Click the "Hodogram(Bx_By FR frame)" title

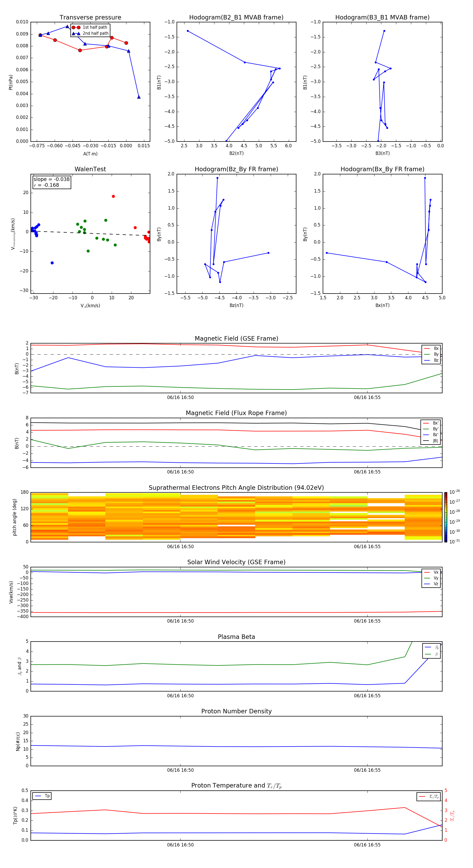[382, 169]
